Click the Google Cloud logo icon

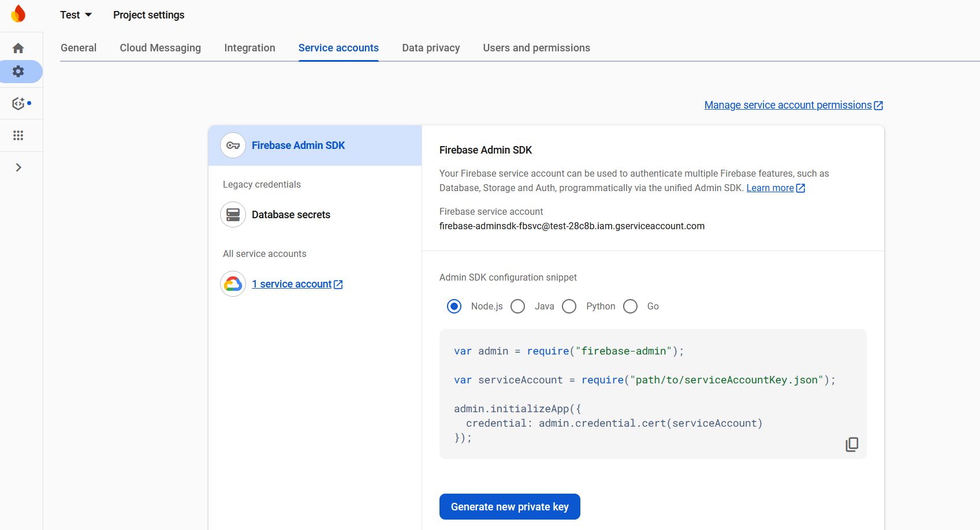[233, 284]
